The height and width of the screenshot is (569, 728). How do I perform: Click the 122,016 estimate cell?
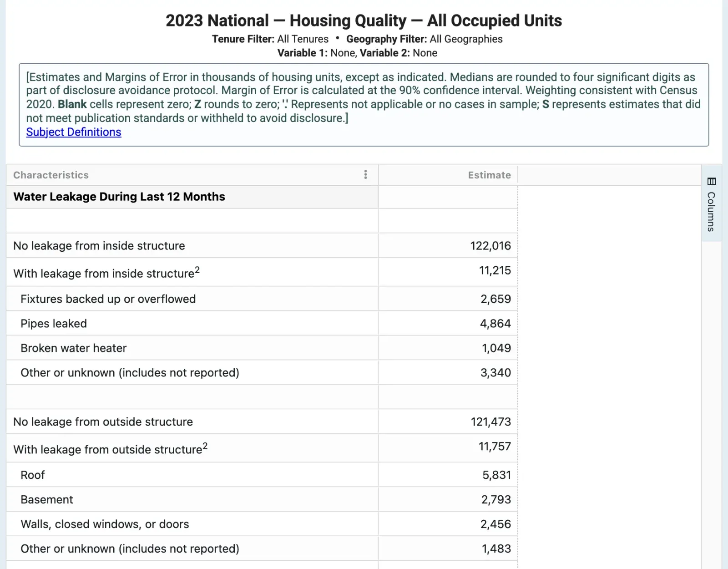pyautogui.click(x=448, y=246)
